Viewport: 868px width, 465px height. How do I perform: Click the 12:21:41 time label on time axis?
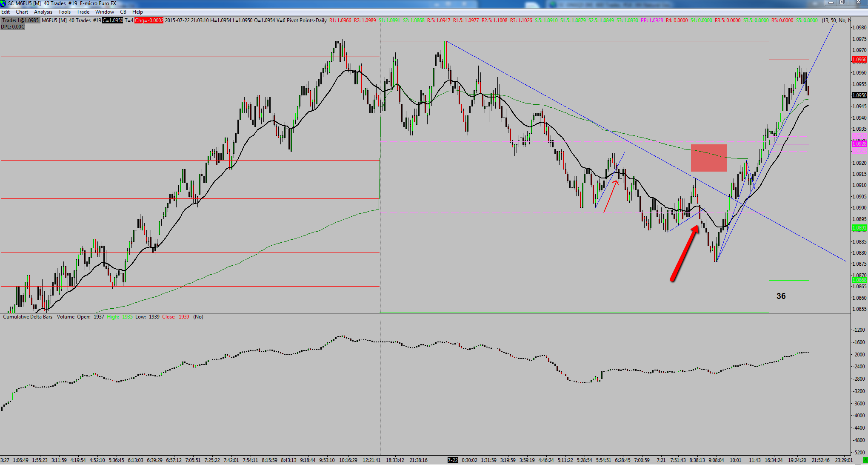[x=371, y=460]
